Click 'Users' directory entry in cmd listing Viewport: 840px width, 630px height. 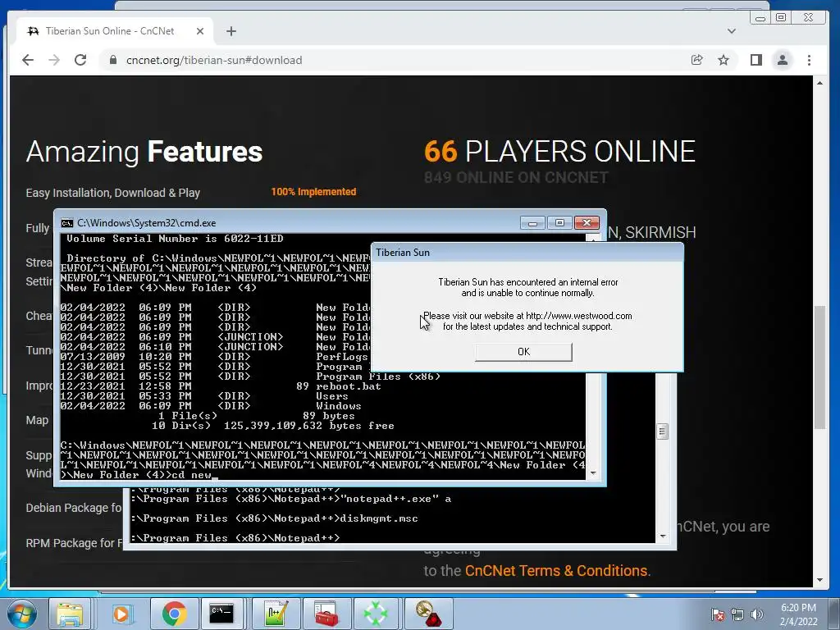click(331, 396)
